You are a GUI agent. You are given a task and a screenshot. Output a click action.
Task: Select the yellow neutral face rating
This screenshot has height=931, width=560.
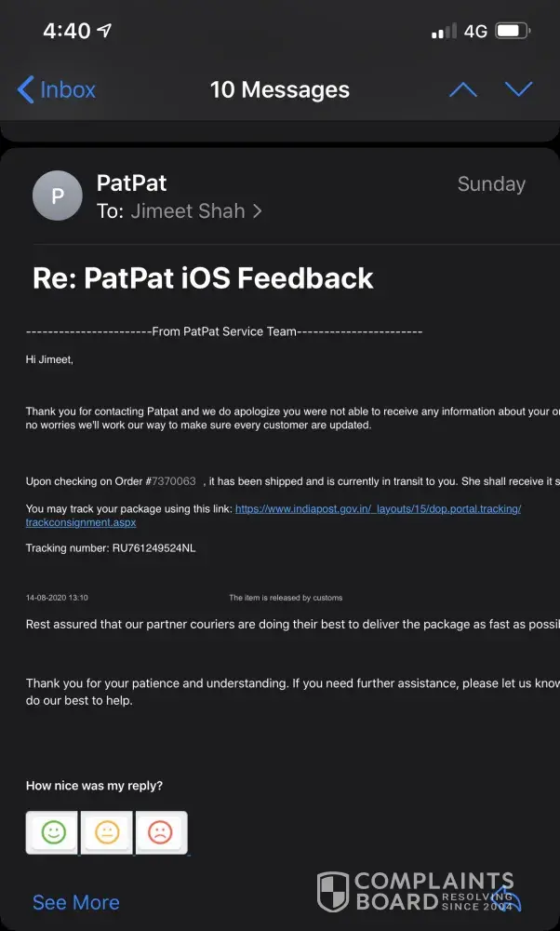[x=107, y=832]
